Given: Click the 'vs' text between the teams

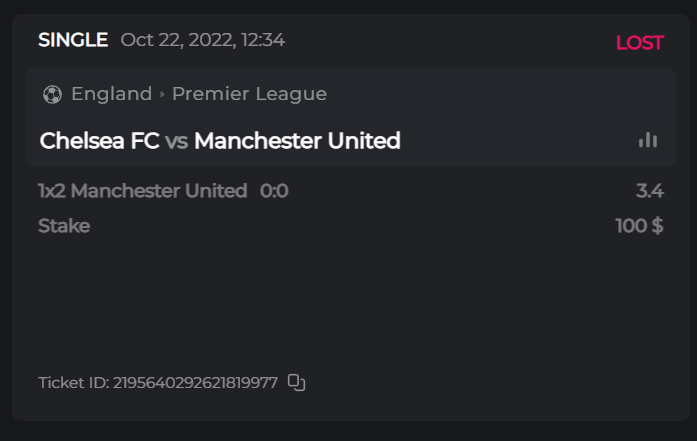Looking at the screenshot, I should pyautogui.click(x=176, y=141).
